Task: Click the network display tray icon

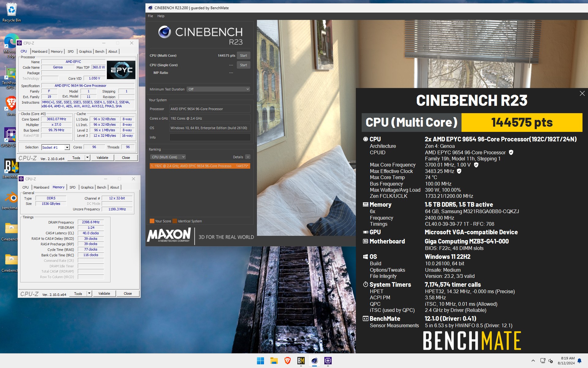Action: coord(543,361)
